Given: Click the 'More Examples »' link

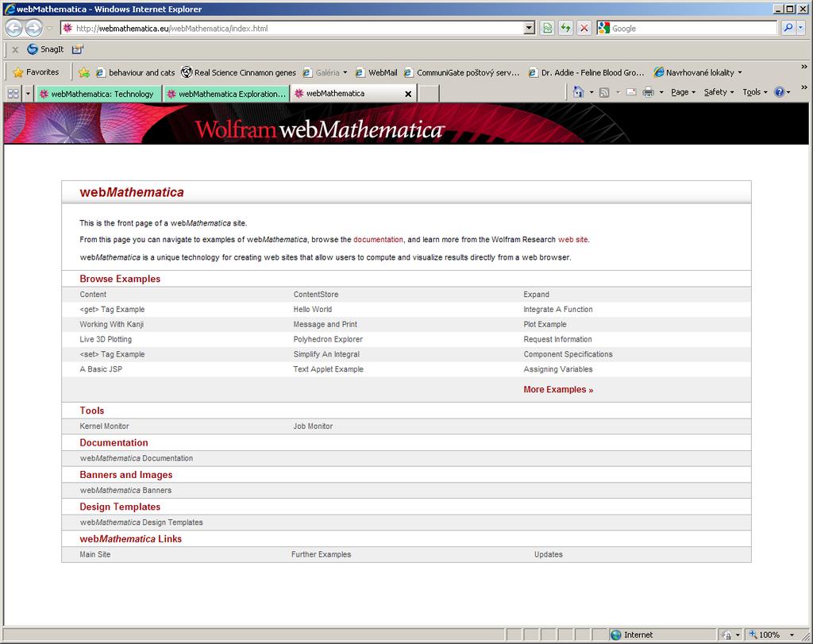Looking at the screenshot, I should pyautogui.click(x=558, y=389).
